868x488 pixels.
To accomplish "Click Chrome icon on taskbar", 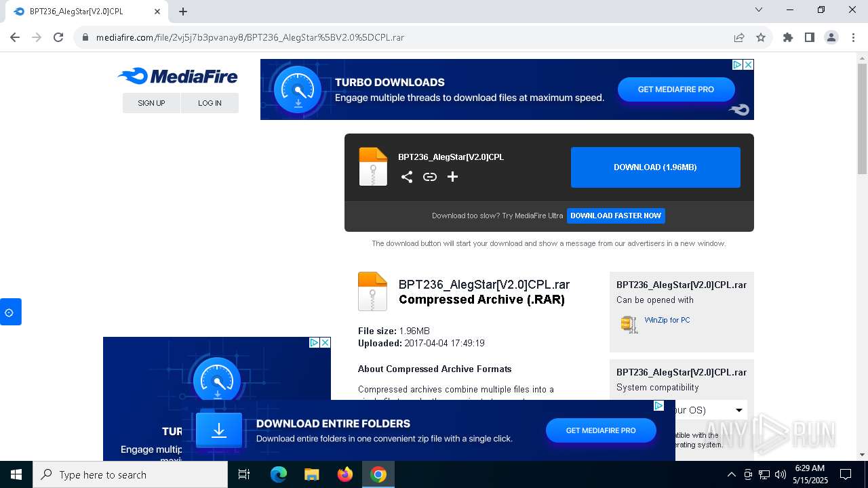I will pyautogui.click(x=378, y=474).
